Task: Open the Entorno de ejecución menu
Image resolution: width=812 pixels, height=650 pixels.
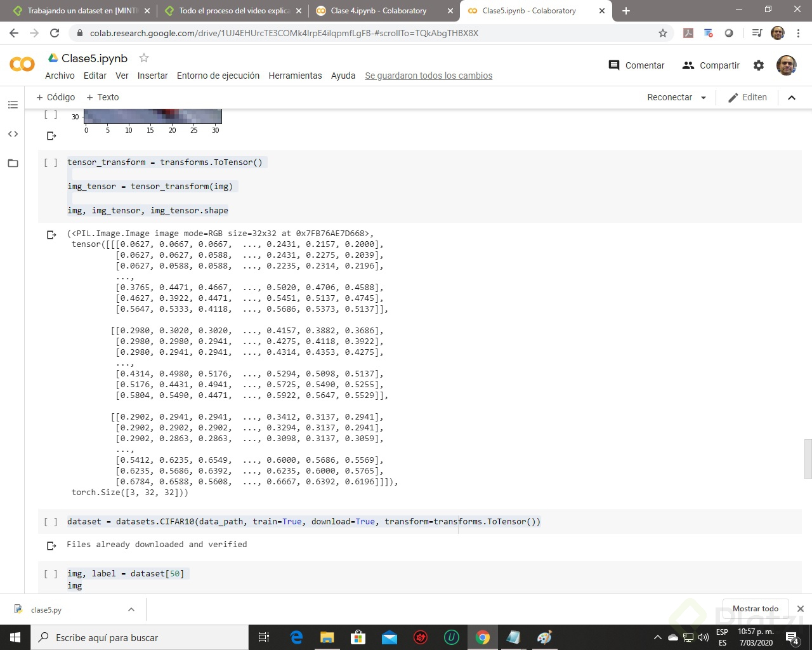Action: pyautogui.click(x=218, y=76)
